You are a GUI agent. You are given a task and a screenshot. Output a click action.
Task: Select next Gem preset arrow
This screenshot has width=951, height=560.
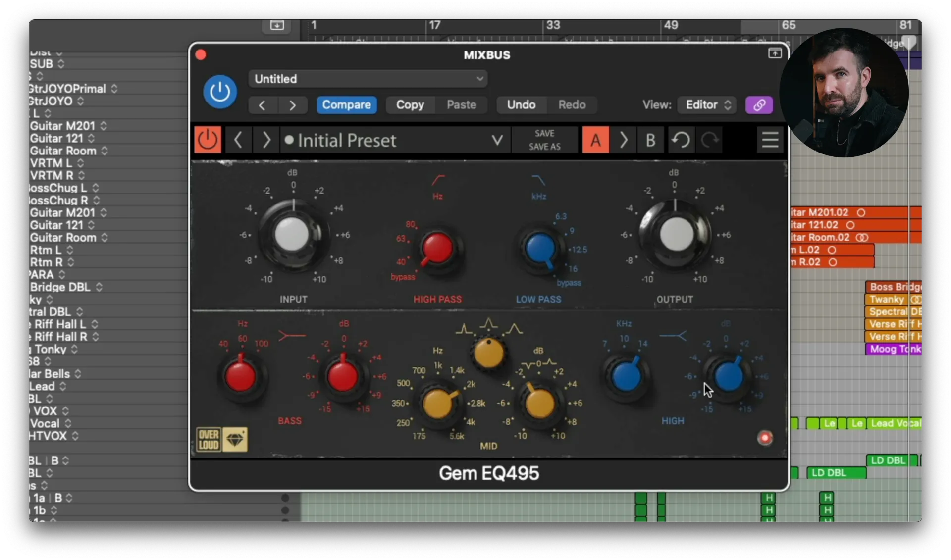point(266,140)
